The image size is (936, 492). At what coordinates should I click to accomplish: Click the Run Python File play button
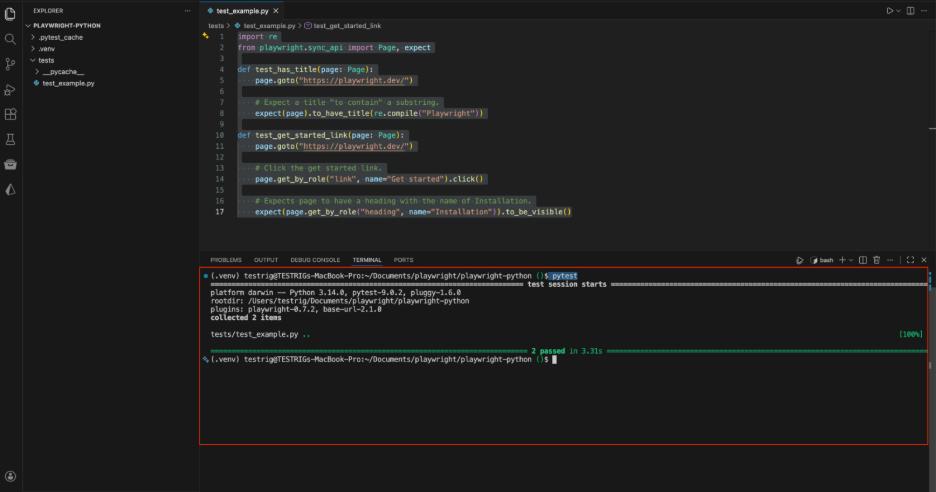coord(888,10)
